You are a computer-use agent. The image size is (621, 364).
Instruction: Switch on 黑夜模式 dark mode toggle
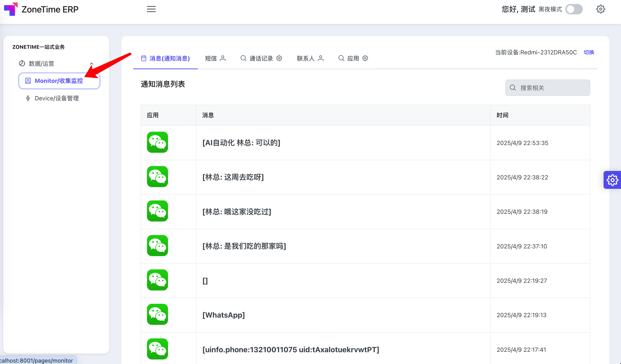click(574, 9)
